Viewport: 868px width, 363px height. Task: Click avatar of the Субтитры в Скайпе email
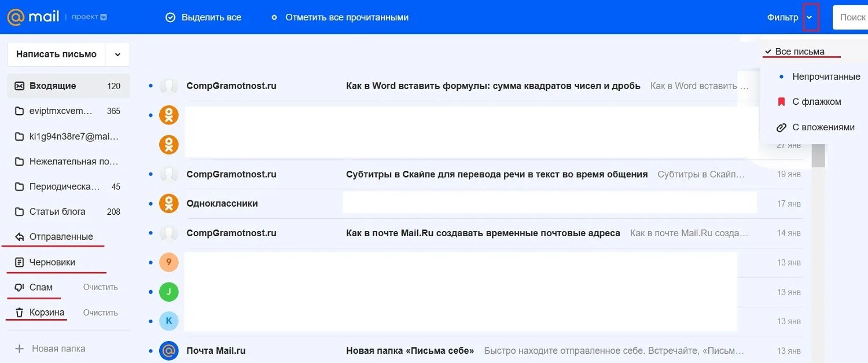[x=169, y=174]
